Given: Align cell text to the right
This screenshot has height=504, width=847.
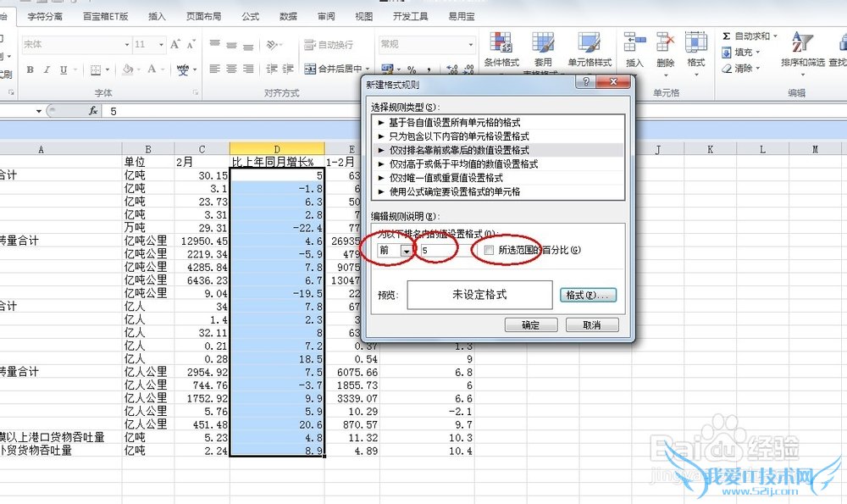Looking at the screenshot, I should pyautogui.click(x=248, y=69).
